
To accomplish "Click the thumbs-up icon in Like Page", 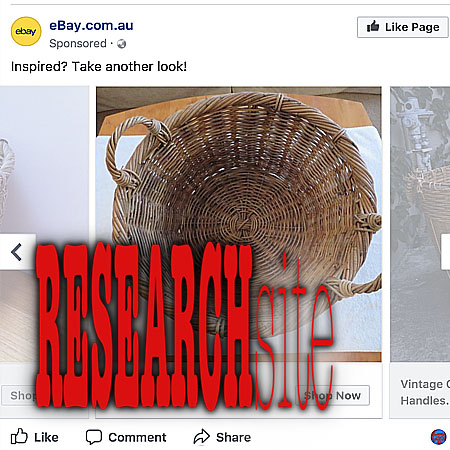I will tap(373, 26).
